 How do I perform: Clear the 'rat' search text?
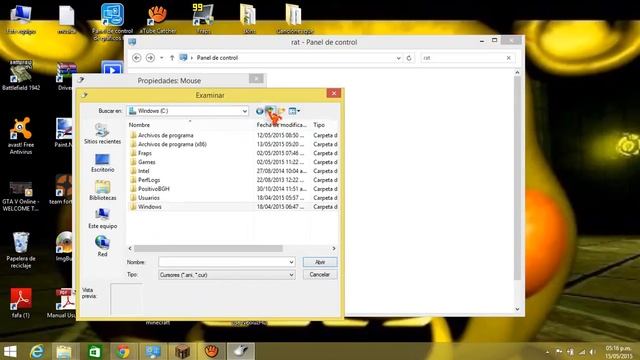(509, 58)
